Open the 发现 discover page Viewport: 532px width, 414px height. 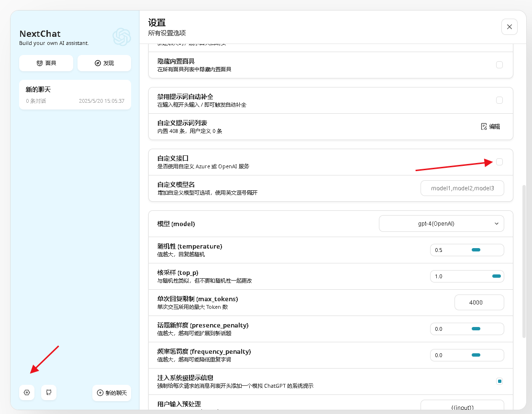coord(104,63)
